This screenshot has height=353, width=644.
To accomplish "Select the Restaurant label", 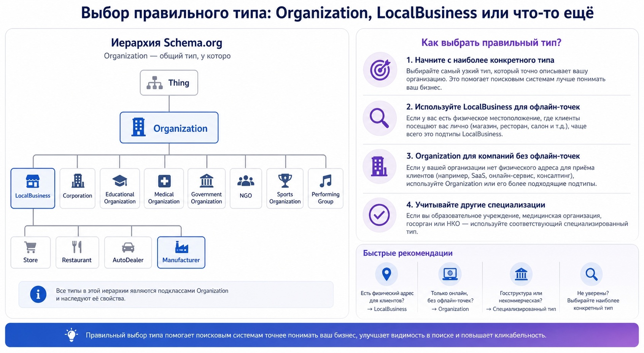I will pyautogui.click(x=77, y=260).
